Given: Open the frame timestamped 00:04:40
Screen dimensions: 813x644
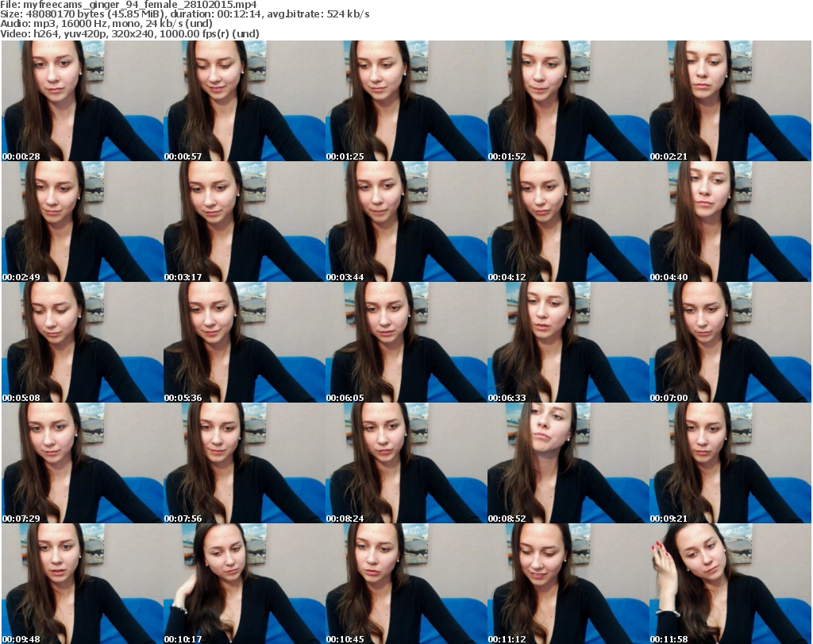Looking at the screenshot, I should (x=730, y=222).
